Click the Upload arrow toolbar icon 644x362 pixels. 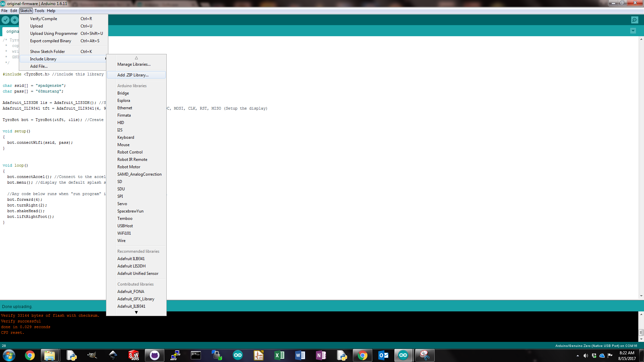[x=14, y=20]
